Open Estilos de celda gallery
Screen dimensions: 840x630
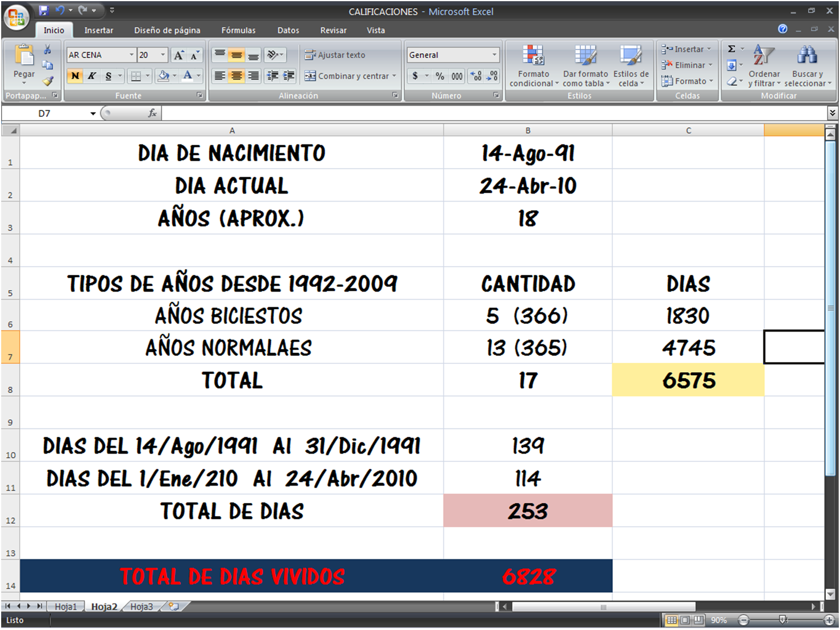tap(630, 66)
